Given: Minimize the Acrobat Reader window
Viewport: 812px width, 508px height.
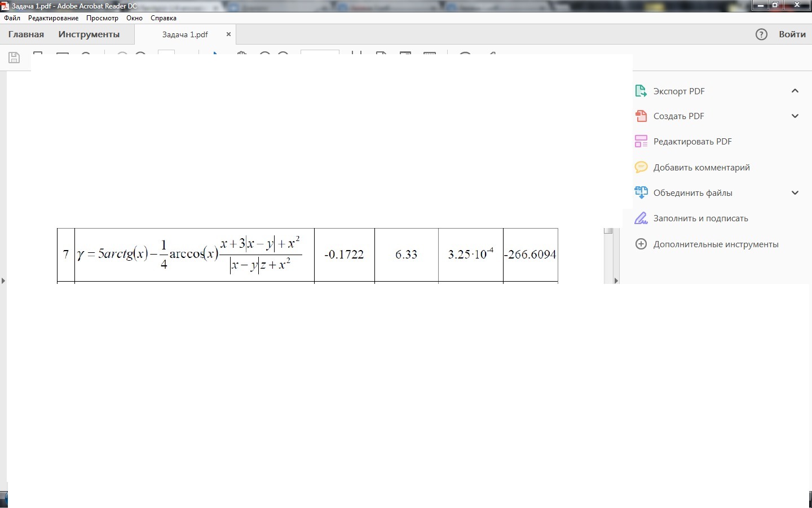Looking at the screenshot, I should [761, 5].
